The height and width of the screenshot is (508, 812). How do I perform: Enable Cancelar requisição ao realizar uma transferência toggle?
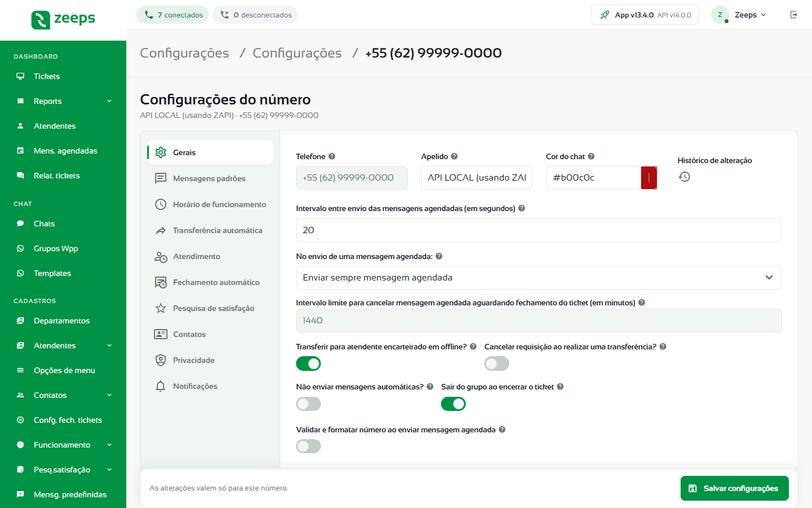point(497,364)
